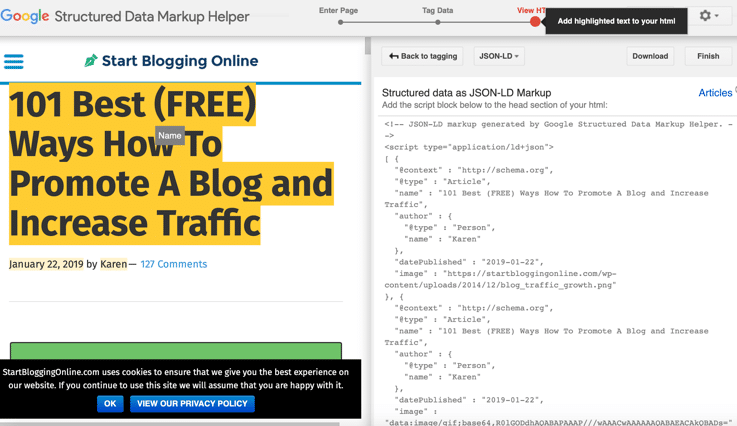Click Back to tagging button

423,56
